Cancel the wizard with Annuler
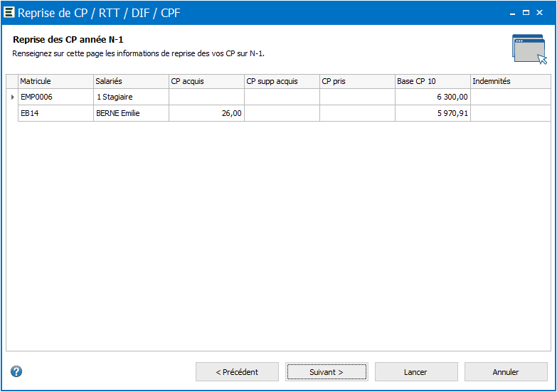The width and height of the screenshot is (557, 392). click(506, 372)
